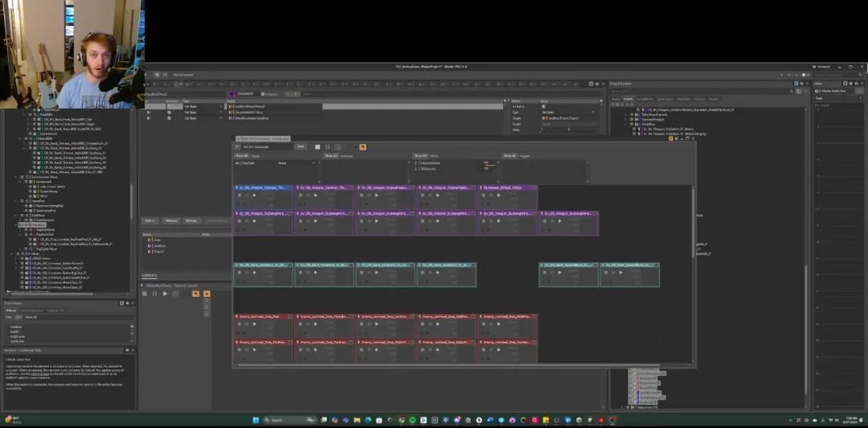868x428 pixels.
Task: Stop the Ev_Weapon_Default_Attack Soundcaster tile
Action: coord(484,195)
